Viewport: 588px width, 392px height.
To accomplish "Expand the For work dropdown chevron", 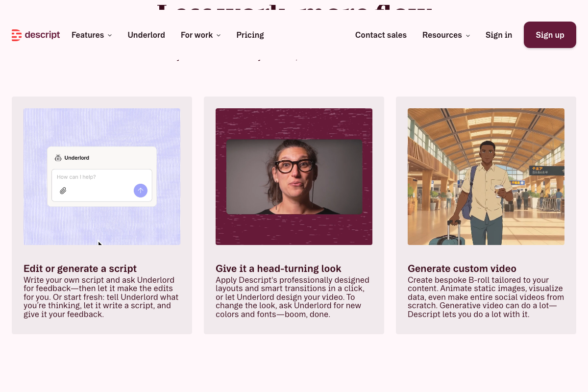I will click(x=219, y=35).
